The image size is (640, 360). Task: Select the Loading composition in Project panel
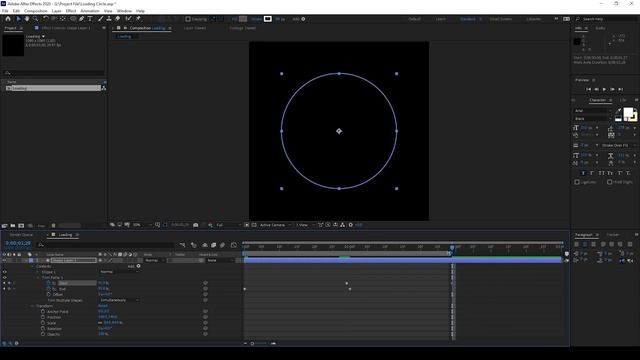53,88
